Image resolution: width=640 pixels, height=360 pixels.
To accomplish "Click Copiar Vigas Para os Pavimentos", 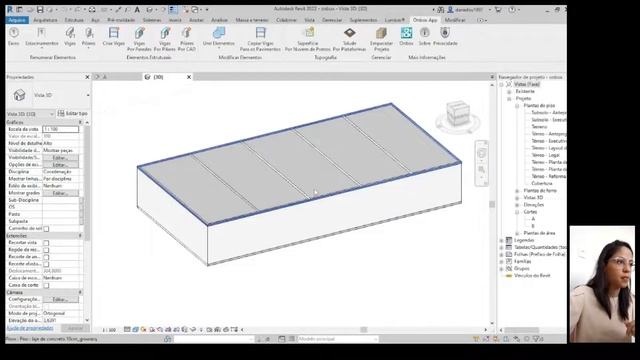I will (x=260, y=39).
